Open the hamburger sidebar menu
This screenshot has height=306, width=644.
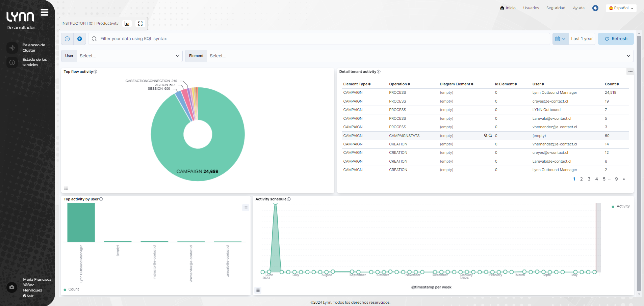(x=45, y=12)
